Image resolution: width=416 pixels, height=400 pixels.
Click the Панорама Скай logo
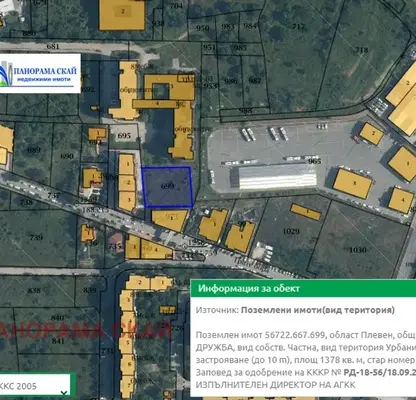[40, 73]
